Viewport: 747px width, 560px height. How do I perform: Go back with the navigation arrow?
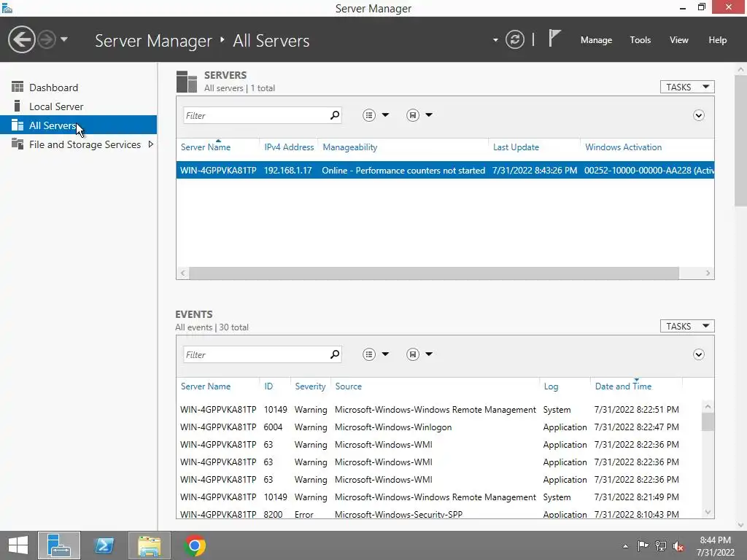[x=21, y=39]
